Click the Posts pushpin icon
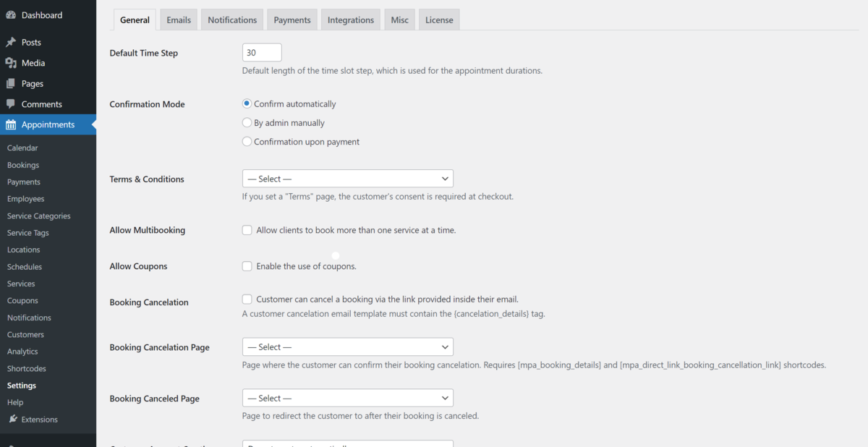 [11, 43]
